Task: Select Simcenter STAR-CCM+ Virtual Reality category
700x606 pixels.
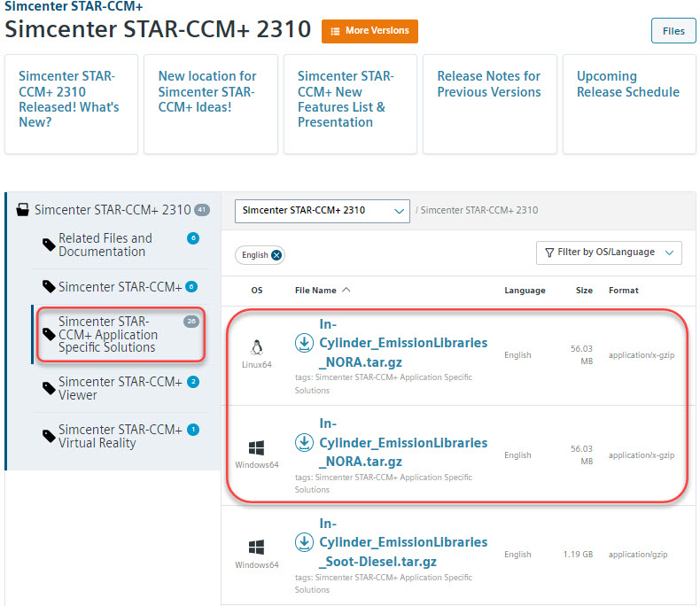Action: [120, 436]
